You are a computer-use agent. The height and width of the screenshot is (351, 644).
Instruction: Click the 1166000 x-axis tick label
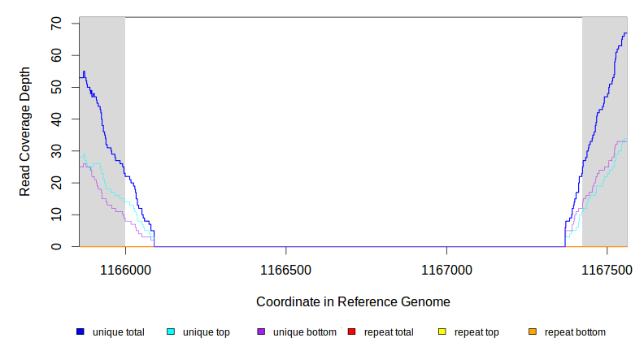pyautogui.click(x=125, y=269)
